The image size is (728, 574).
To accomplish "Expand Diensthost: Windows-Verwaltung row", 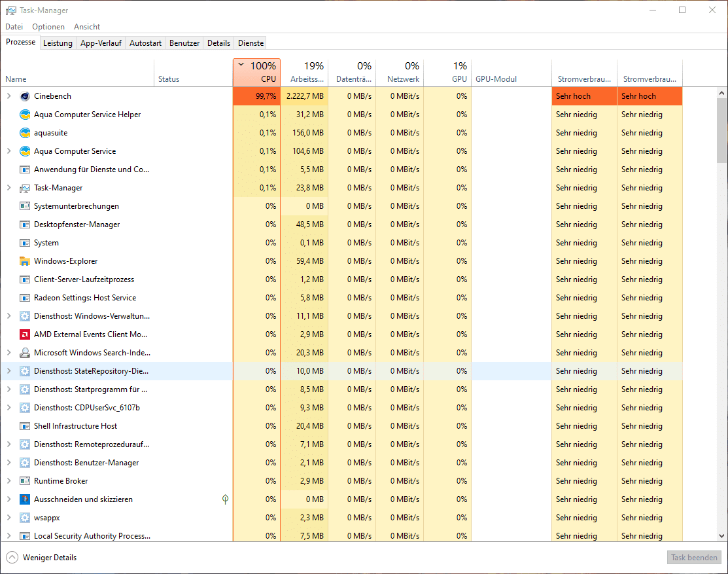I will [x=9, y=315].
